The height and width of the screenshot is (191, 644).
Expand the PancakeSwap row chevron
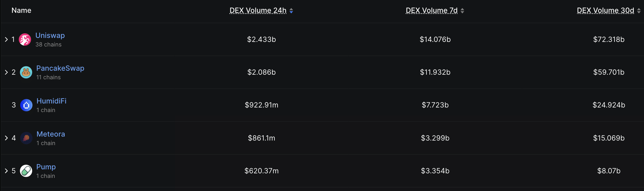(6, 72)
